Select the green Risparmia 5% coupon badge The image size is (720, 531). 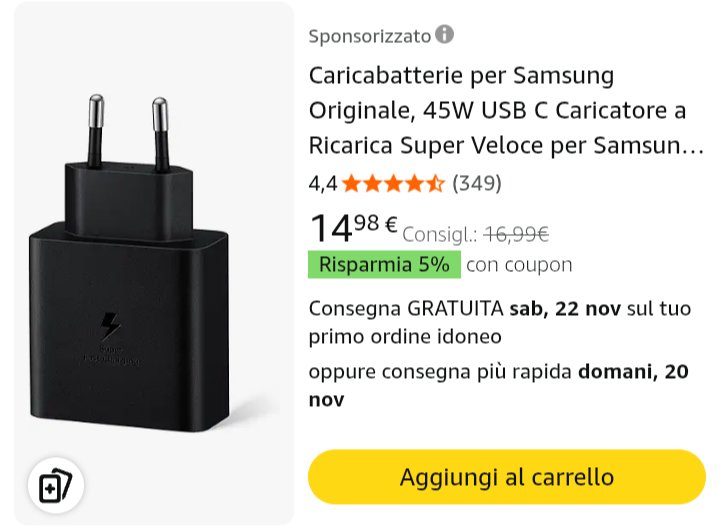(384, 265)
